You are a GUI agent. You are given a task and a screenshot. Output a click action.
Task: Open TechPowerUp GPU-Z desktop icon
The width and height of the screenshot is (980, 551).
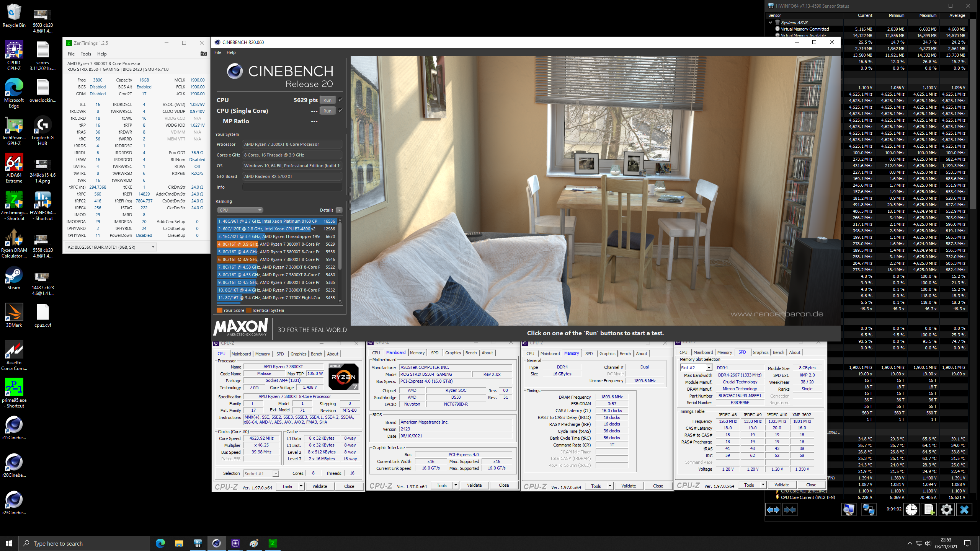[x=14, y=130]
